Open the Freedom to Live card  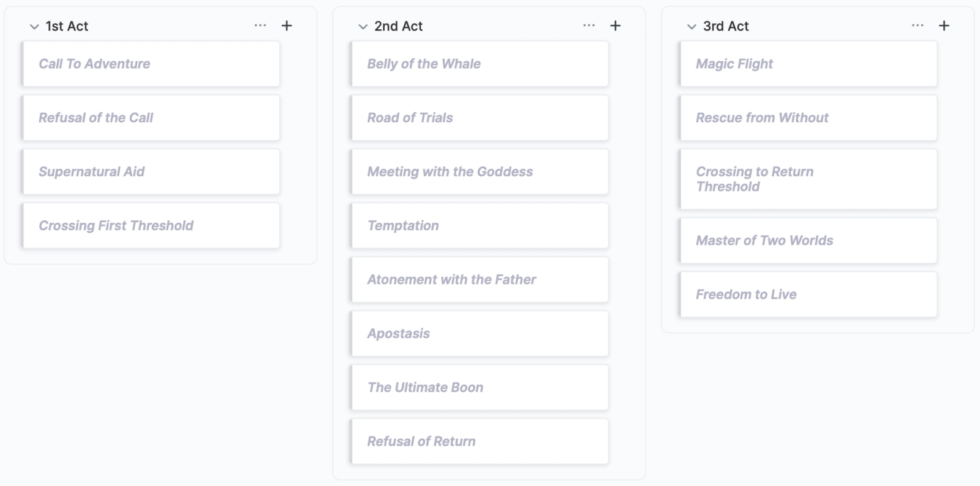808,294
